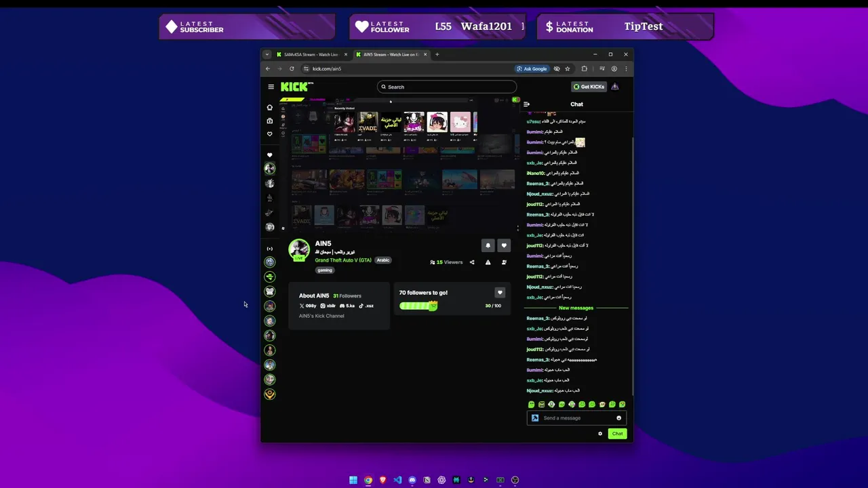Viewport: 868px width, 488px height.
Task: Click the EVADE thumbnail in Recently Visited
Action: (368, 123)
